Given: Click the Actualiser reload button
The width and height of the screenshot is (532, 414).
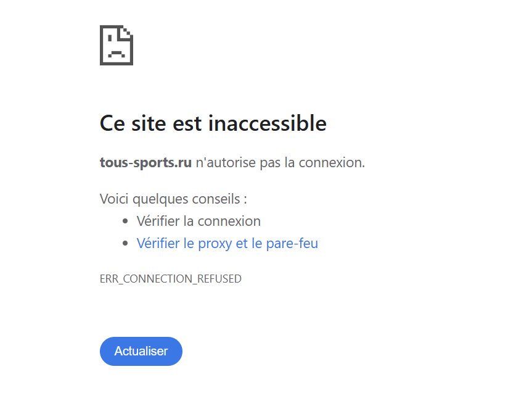Looking at the screenshot, I should coord(141,351).
